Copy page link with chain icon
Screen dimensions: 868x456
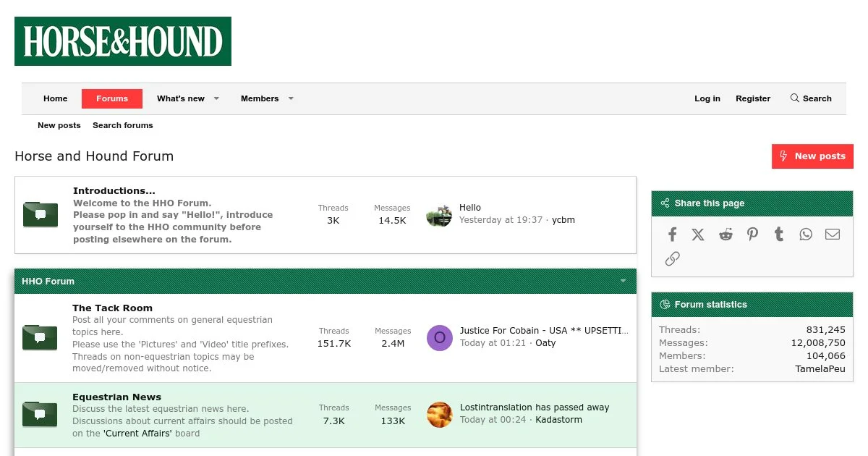[x=672, y=258]
